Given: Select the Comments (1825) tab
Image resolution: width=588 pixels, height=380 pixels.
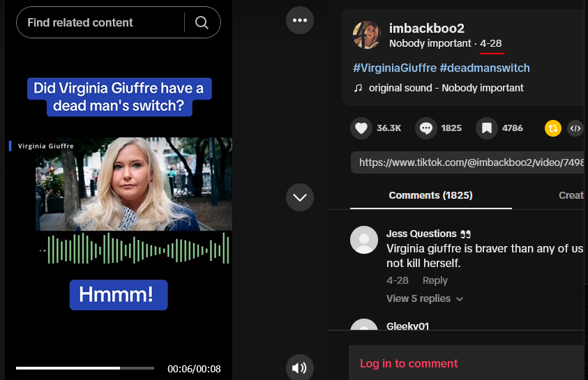Looking at the screenshot, I should coord(430,195).
